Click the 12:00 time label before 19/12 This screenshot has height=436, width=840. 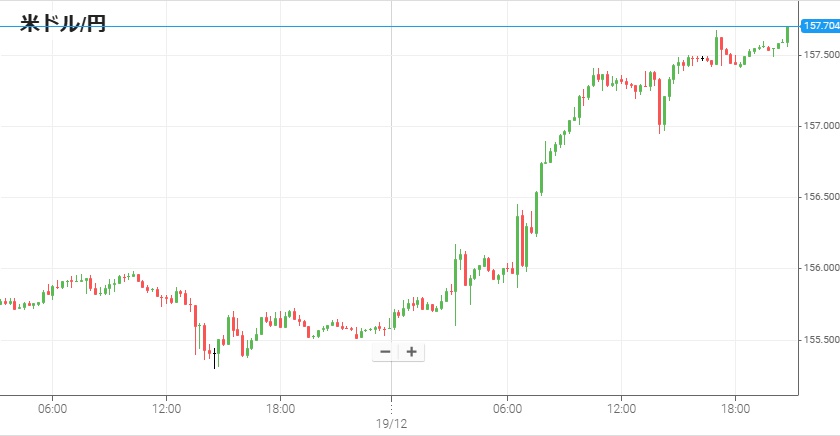click(166, 408)
